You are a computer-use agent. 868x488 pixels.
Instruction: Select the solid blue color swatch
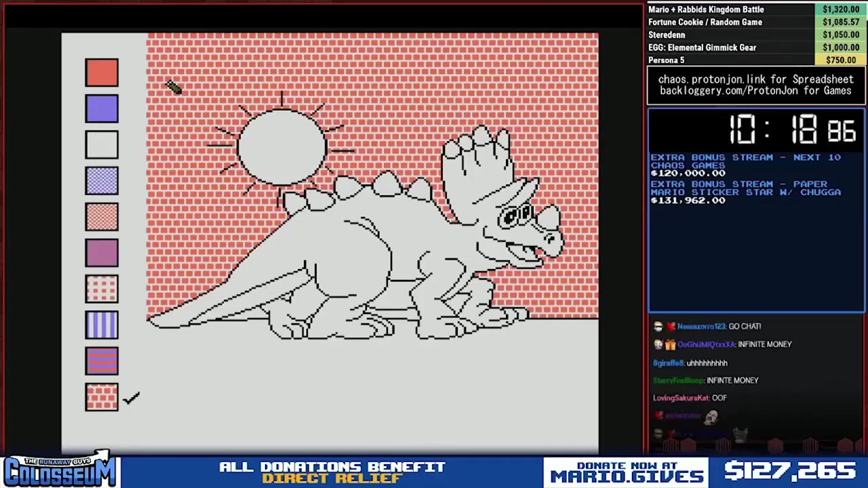point(102,108)
